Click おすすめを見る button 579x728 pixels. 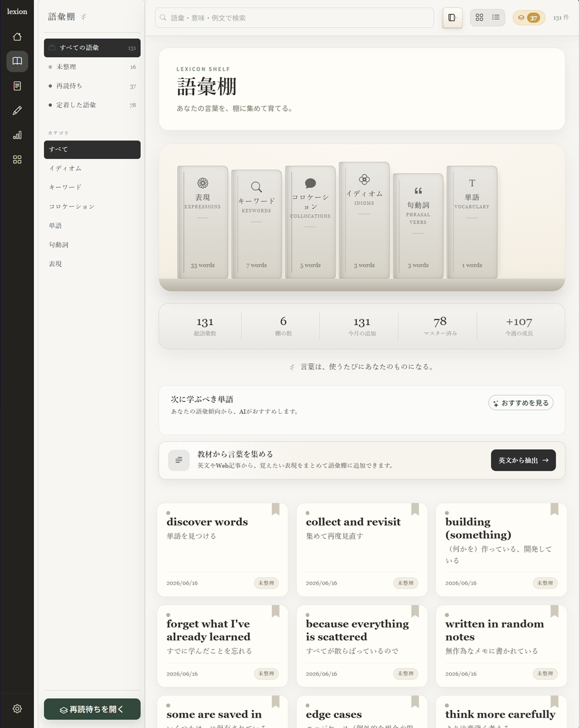click(x=521, y=403)
